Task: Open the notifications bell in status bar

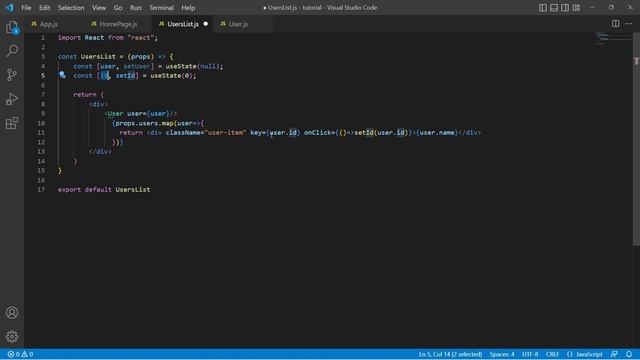Action: pyautogui.click(x=629, y=354)
